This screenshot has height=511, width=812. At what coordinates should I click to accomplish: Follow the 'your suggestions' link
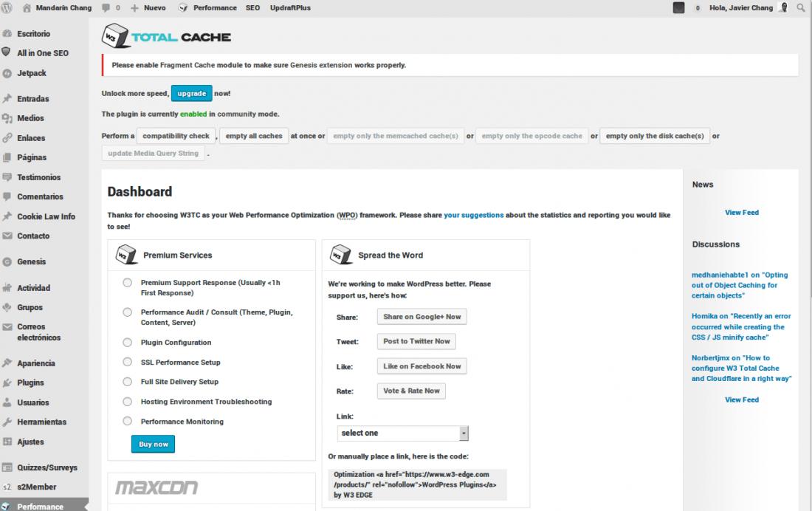click(473, 215)
